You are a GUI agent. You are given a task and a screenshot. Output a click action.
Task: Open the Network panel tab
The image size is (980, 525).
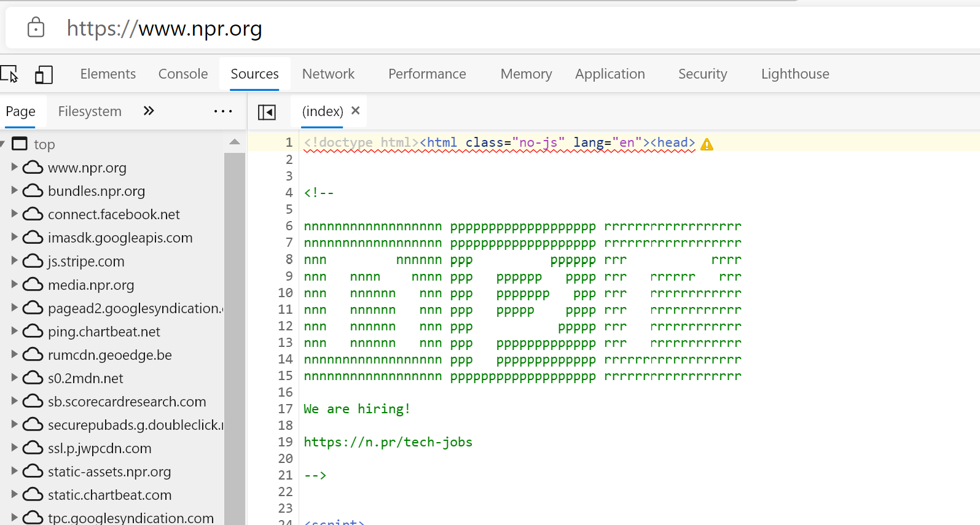click(328, 74)
